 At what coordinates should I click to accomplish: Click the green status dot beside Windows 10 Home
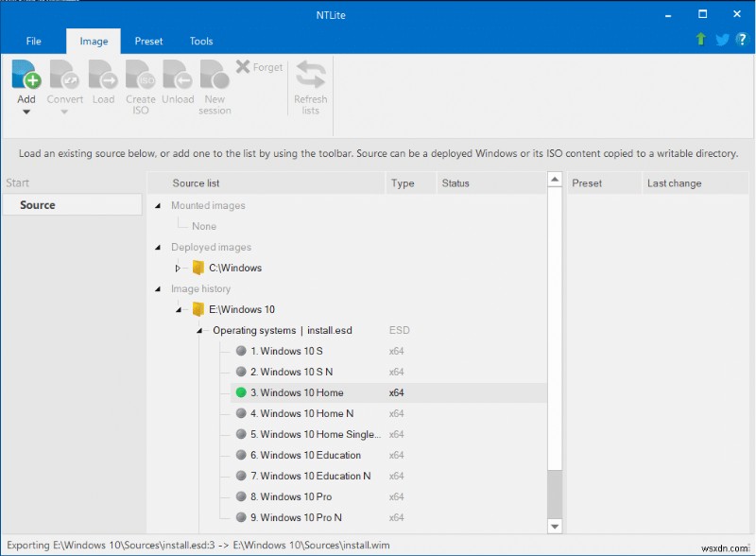tap(241, 392)
